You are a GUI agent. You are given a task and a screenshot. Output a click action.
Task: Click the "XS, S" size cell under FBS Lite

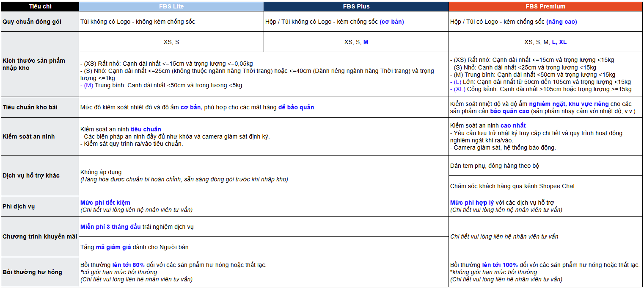(171, 42)
